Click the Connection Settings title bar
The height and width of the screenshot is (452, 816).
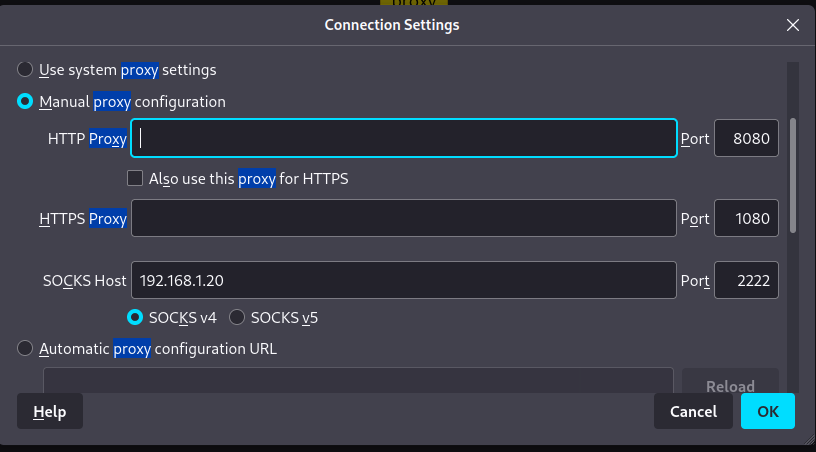392,25
